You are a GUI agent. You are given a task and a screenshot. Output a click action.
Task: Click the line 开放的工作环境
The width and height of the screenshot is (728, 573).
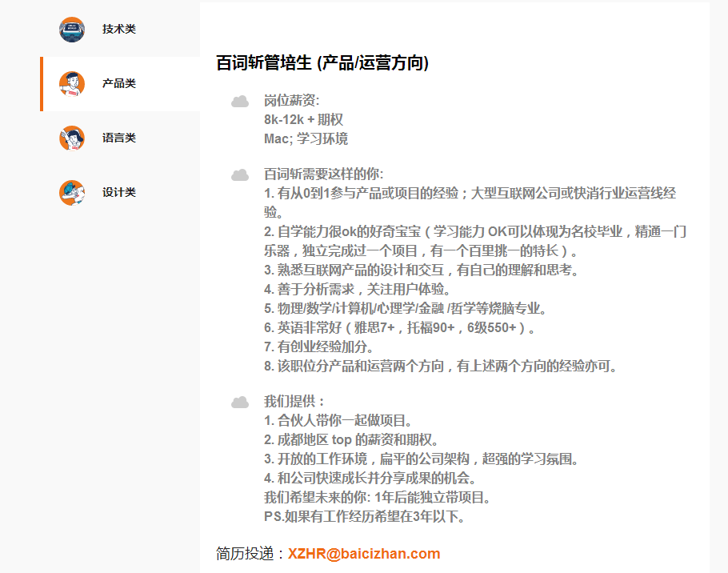pyautogui.click(x=422, y=459)
